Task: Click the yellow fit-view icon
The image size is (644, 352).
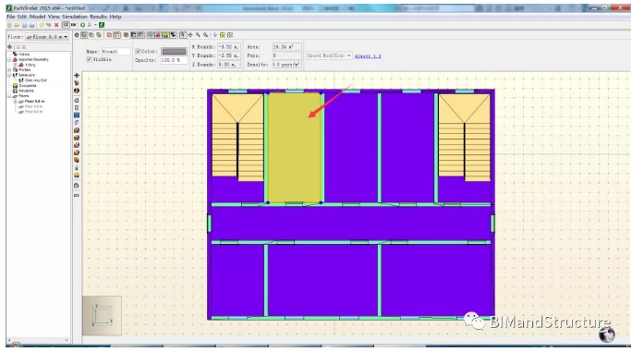Action: [x=222, y=35]
